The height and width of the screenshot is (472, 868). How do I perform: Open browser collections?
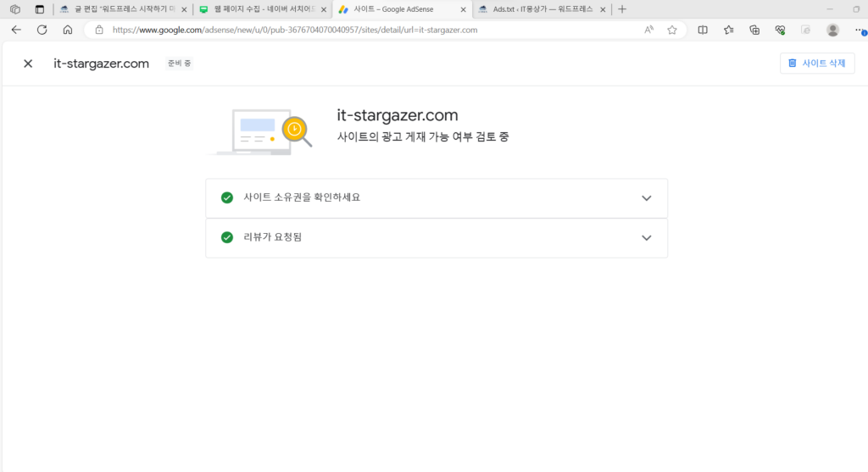tap(754, 30)
